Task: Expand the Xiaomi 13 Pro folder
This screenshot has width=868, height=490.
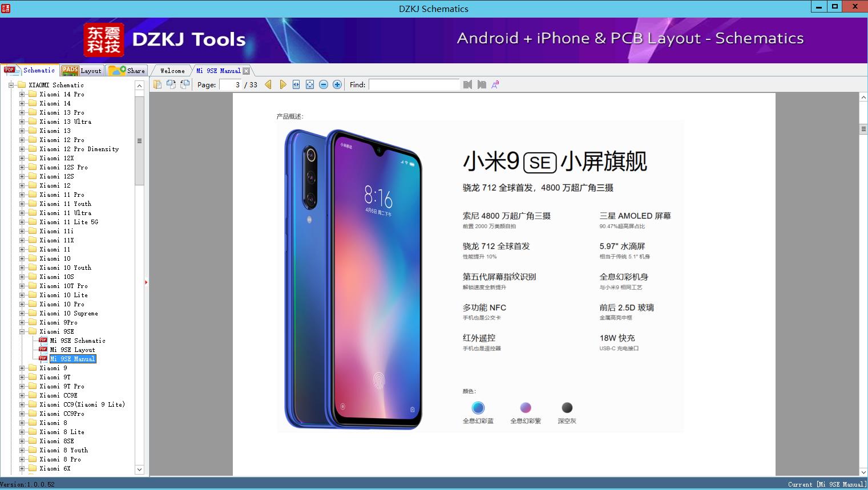Action: point(22,112)
